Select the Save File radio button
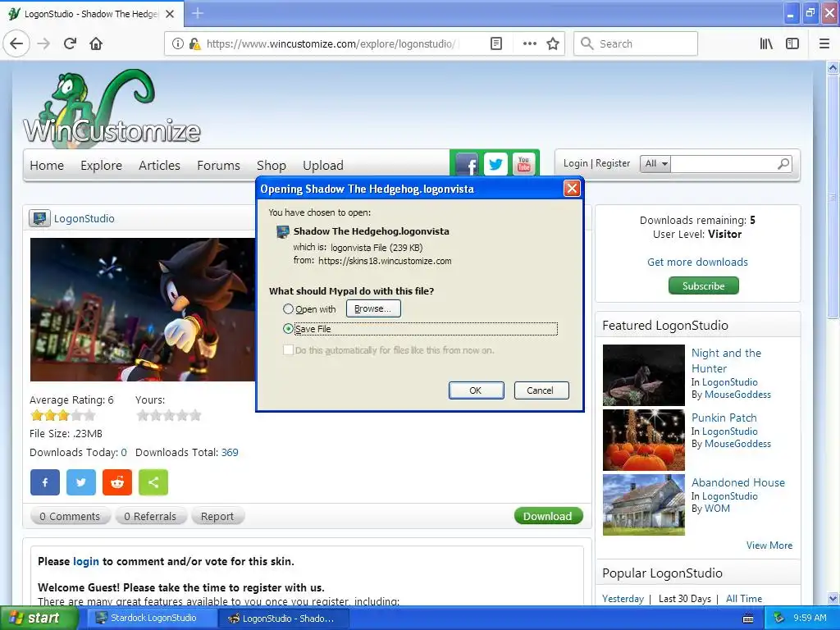 288,329
